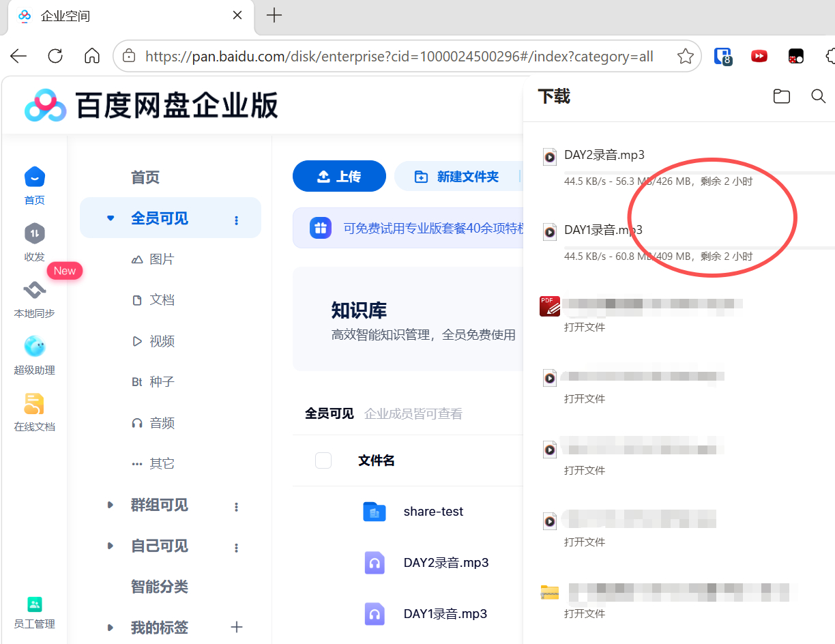
Task: Click the browser home icon
Action: tap(92, 56)
